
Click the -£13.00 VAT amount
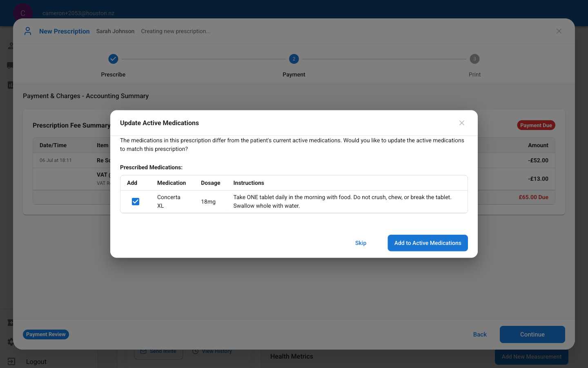coord(538,179)
